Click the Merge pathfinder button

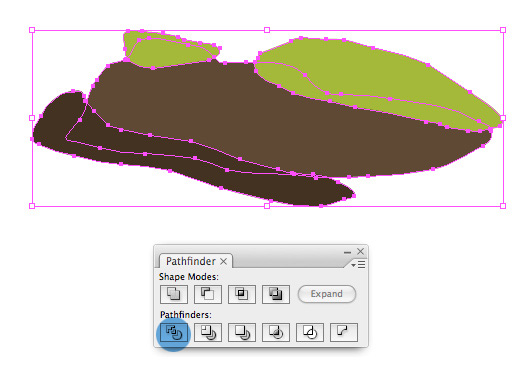242,332
